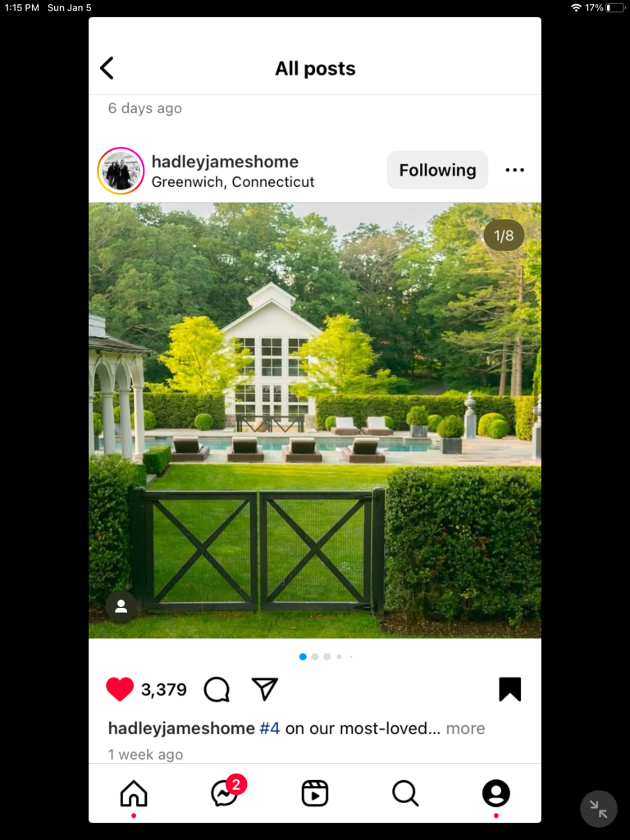The height and width of the screenshot is (840, 630).
Task: Open comments with the speech bubble icon
Action: pos(217,689)
